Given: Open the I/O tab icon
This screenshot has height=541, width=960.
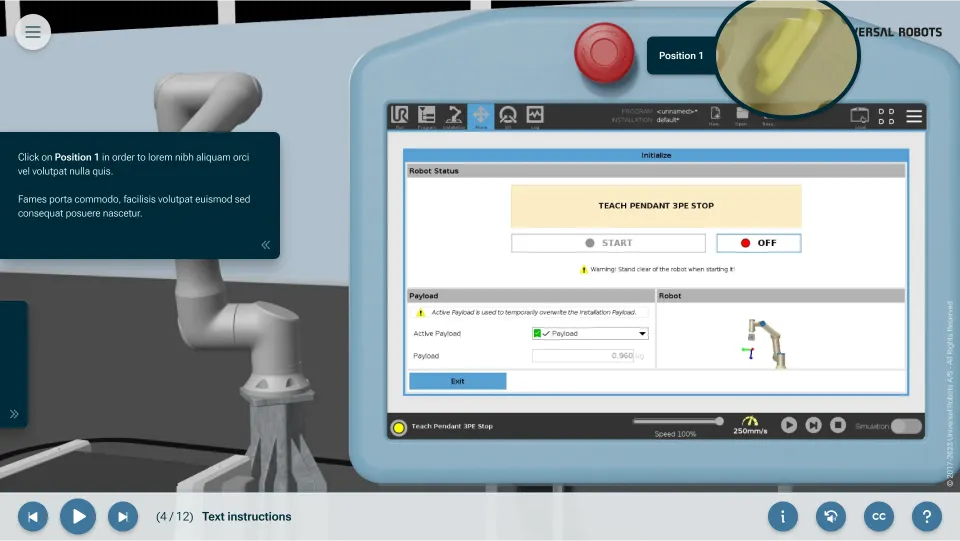Looking at the screenshot, I should tap(508, 116).
